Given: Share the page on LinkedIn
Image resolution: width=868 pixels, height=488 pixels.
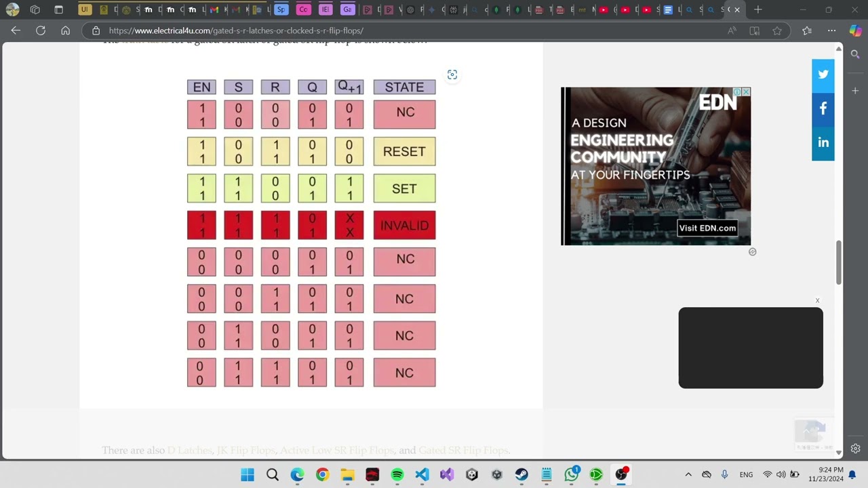Looking at the screenshot, I should [823, 143].
